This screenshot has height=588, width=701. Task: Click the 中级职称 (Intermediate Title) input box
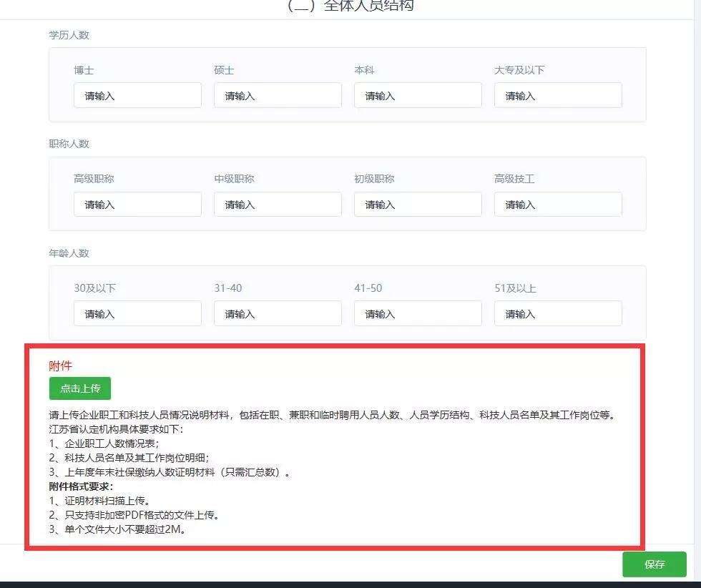coord(278,204)
